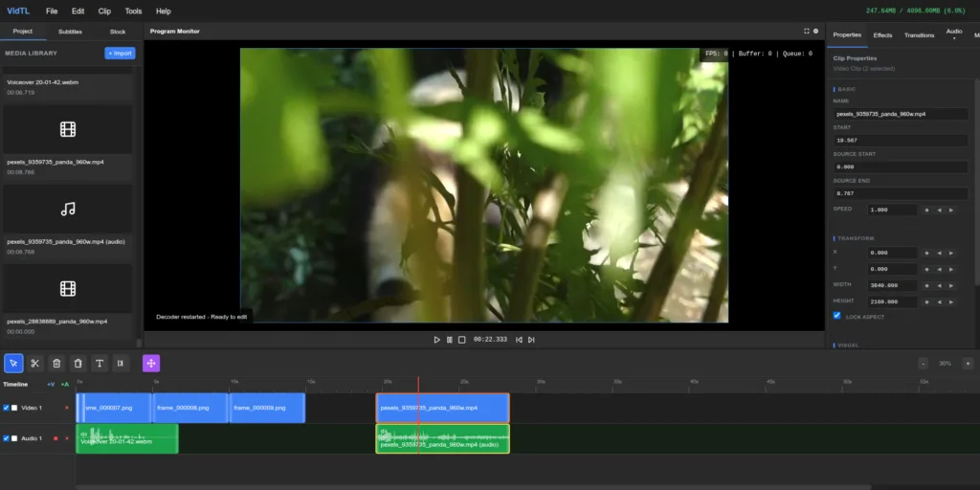Toggle Audio 1 track enable checkbox
This screenshot has width=980, height=490.
[6, 438]
